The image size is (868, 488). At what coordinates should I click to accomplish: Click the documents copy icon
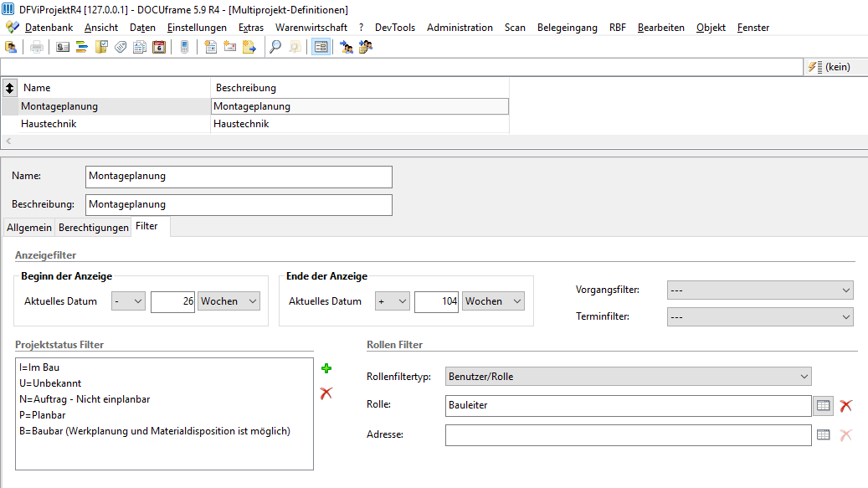(140, 47)
